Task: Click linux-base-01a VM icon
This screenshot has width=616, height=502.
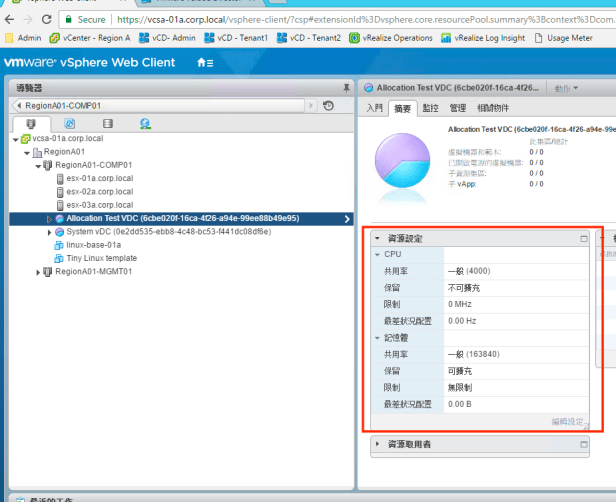Action: (59, 246)
